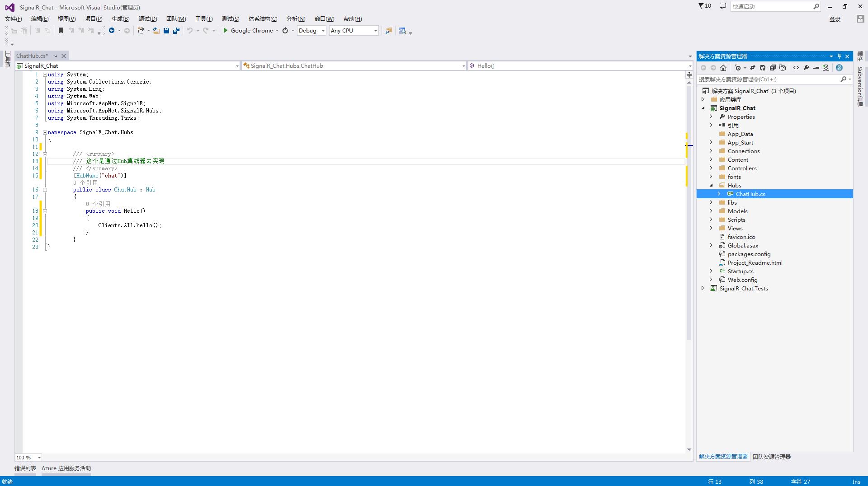The width and height of the screenshot is (868, 486).
Task: Toggle Show All Files in Solution Explorer
Action: pyautogui.click(x=783, y=68)
